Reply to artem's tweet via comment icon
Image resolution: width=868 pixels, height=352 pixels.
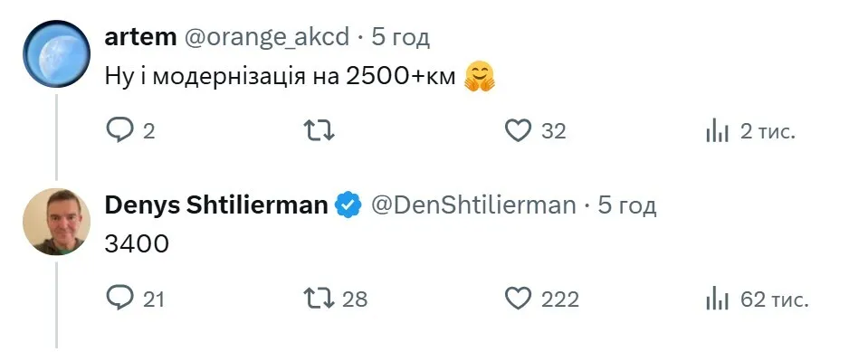click(x=119, y=131)
